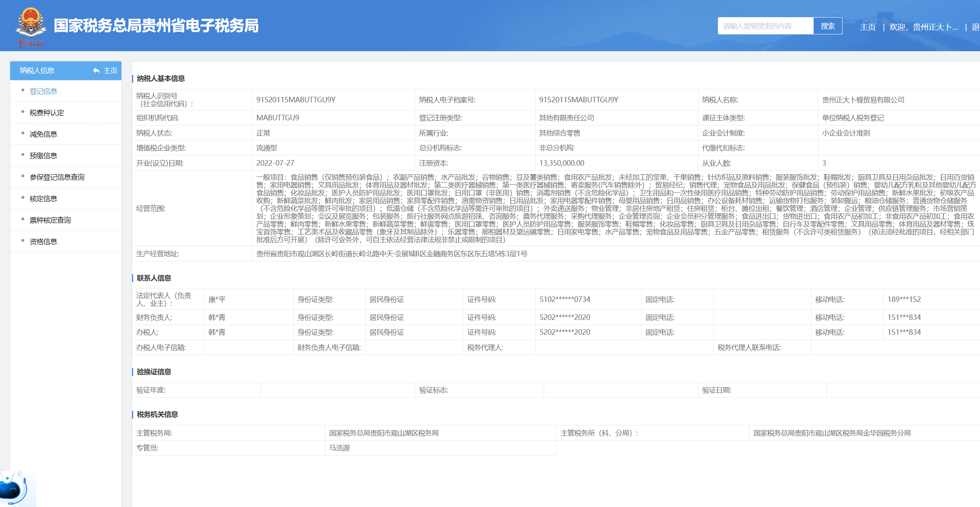Select 核定信息 sidebar item
This screenshot has width=980, height=507.
point(43,198)
